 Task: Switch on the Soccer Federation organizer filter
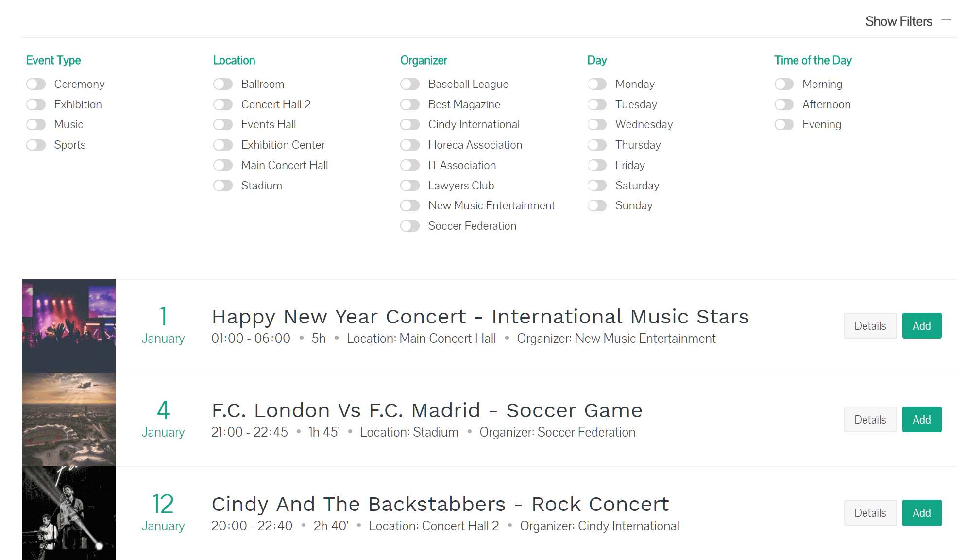tap(410, 226)
